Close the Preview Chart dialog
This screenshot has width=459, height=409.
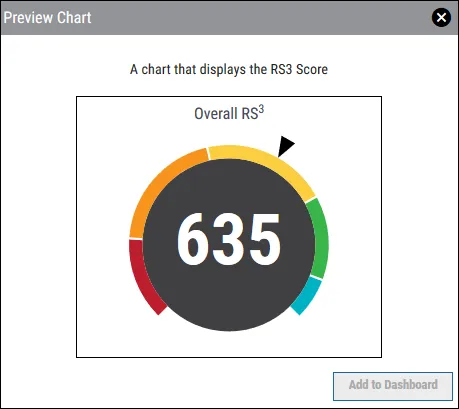[x=441, y=17]
